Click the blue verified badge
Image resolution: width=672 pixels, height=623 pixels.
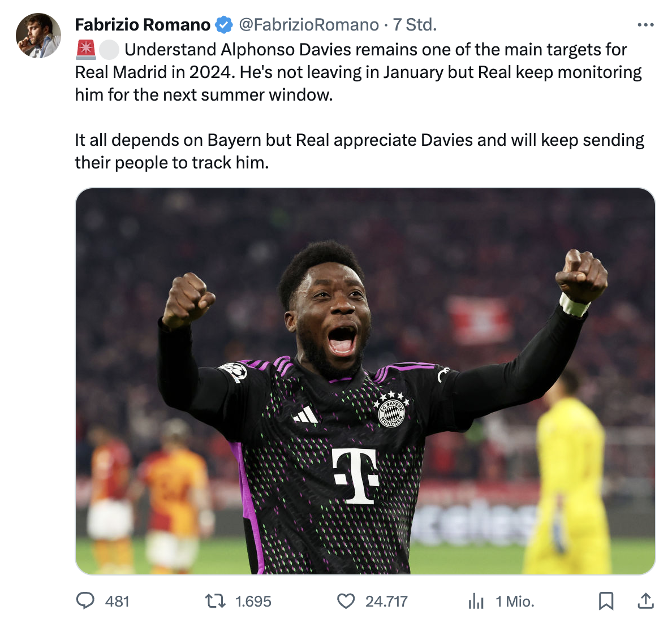coord(223,25)
